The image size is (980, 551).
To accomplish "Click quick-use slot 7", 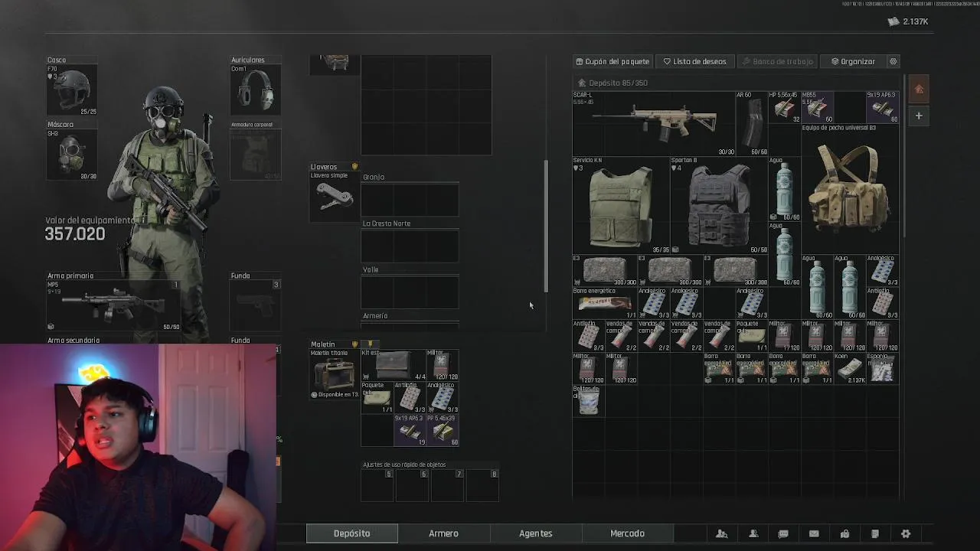I will 448,486.
